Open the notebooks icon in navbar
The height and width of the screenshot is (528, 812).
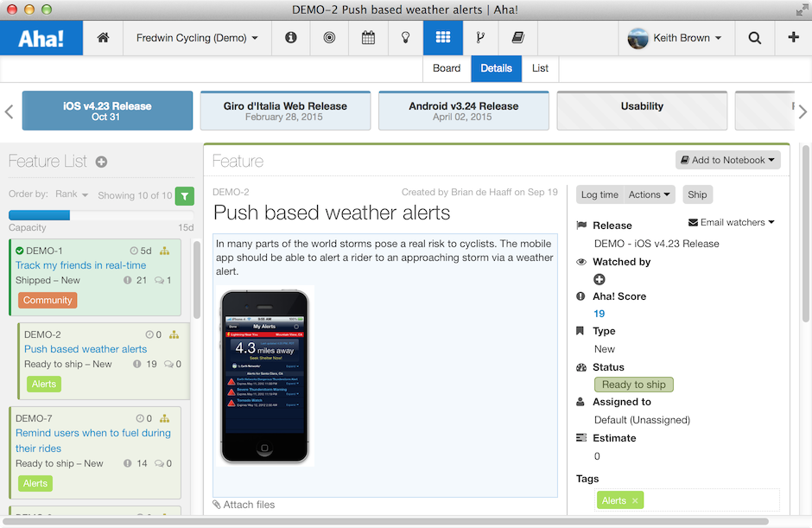(x=517, y=37)
